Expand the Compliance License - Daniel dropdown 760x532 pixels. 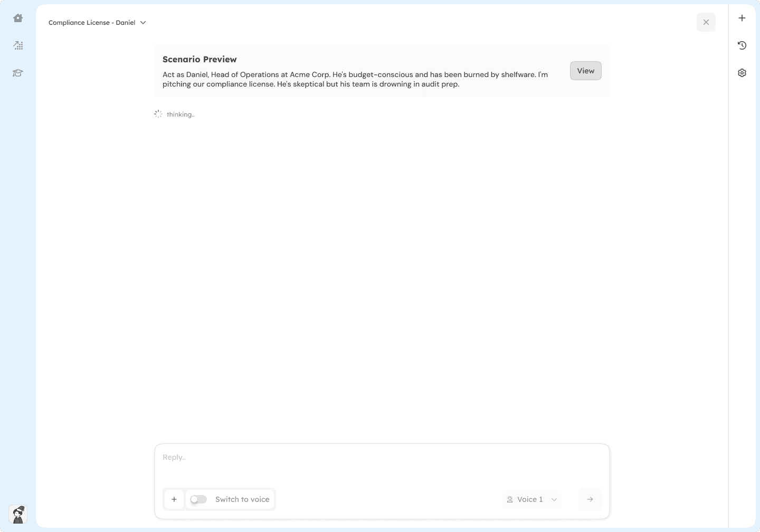click(x=97, y=23)
